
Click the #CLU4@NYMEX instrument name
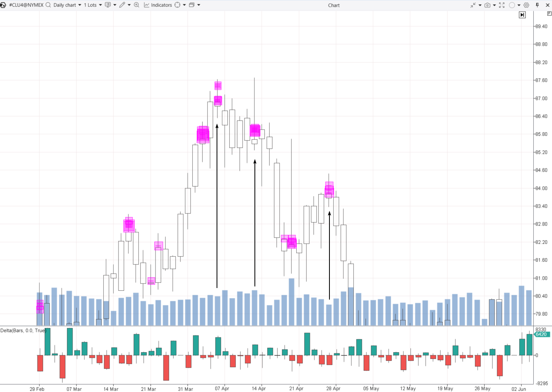pos(26,5)
